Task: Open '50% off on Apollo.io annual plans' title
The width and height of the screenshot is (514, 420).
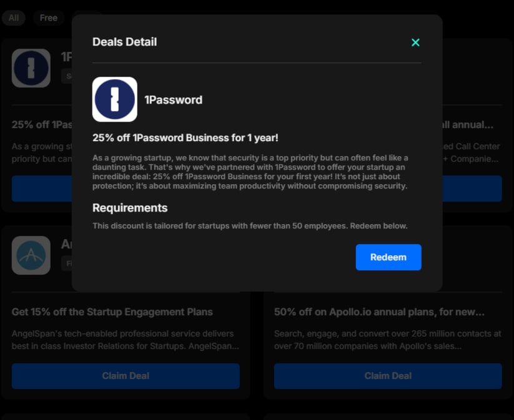Action: tap(379, 312)
